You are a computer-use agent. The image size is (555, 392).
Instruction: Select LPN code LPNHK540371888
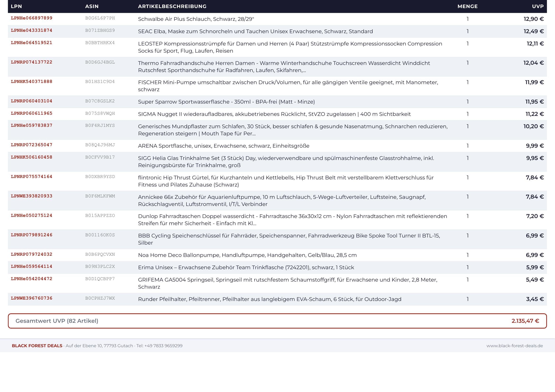click(32, 82)
